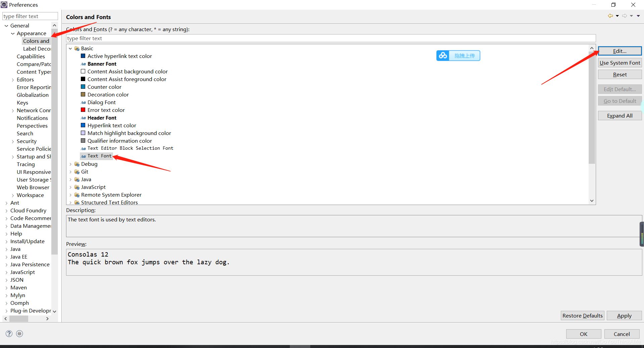Click the Block Selection Font Aa icon
644x348 pixels.
[x=83, y=148]
